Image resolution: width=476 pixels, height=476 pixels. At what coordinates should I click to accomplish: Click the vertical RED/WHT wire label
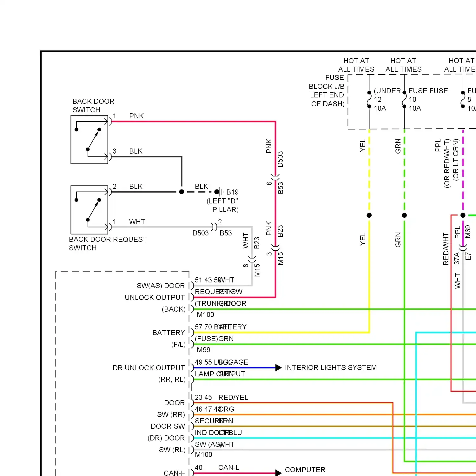446,249
